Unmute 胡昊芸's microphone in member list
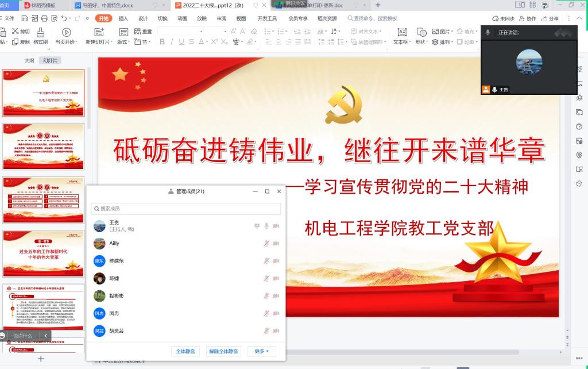 coord(266,330)
